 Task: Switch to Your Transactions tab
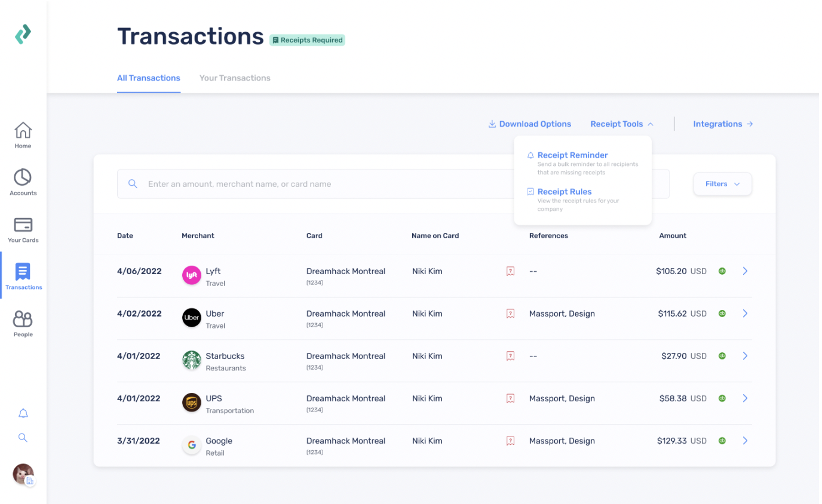(235, 78)
